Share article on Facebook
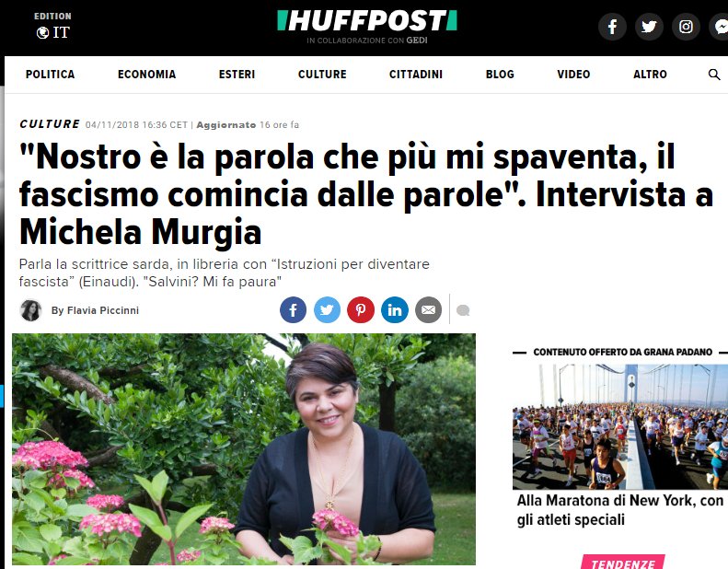 click(293, 309)
